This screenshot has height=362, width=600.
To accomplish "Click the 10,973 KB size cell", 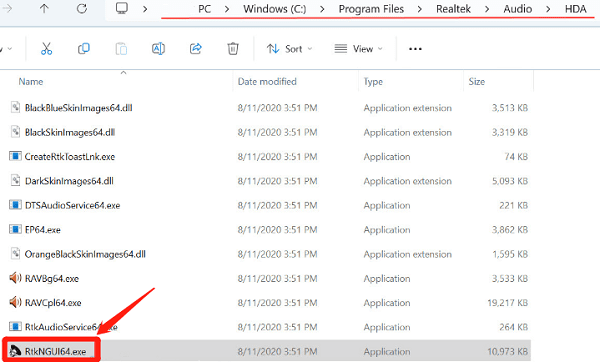I will pos(508,351).
